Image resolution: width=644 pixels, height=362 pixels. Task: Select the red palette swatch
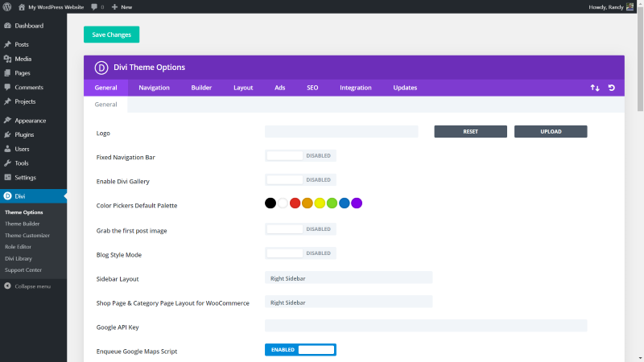(x=295, y=204)
